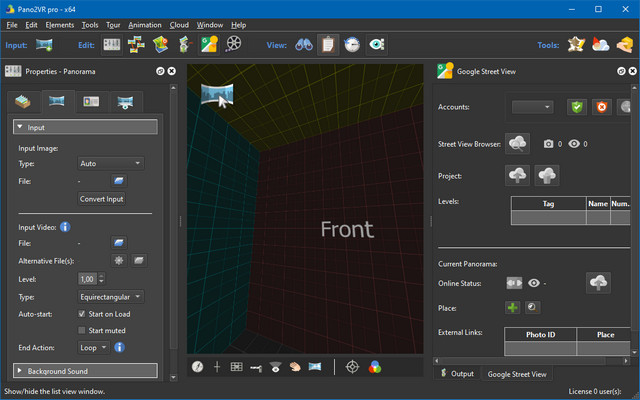
Task: Select the compass icon below the viewer
Action: tap(199, 367)
